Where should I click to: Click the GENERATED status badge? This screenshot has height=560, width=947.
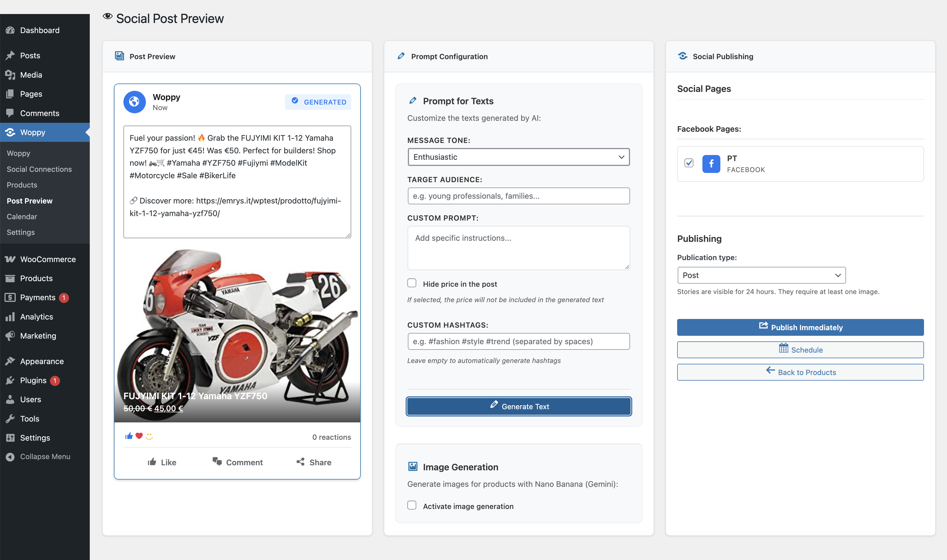pyautogui.click(x=318, y=102)
